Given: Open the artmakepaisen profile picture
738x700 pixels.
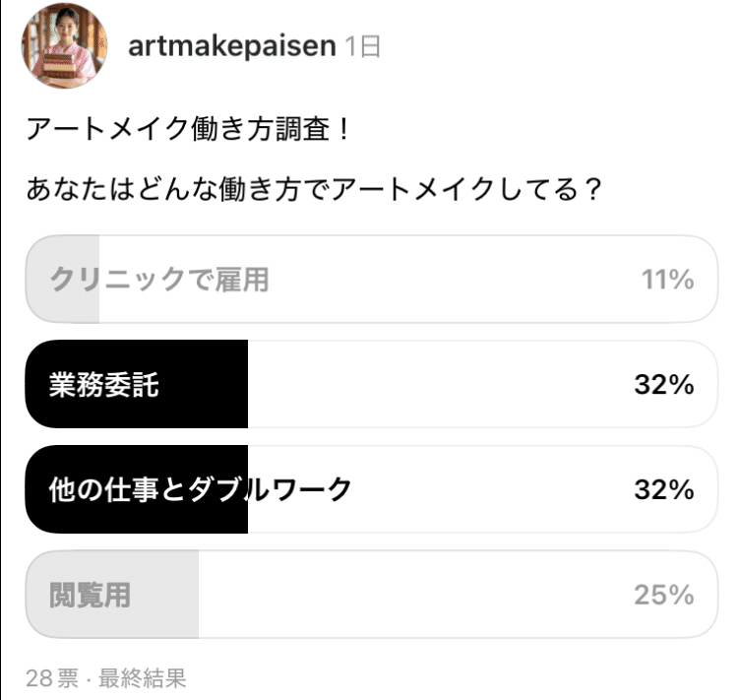Looking at the screenshot, I should tap(64, 46).
